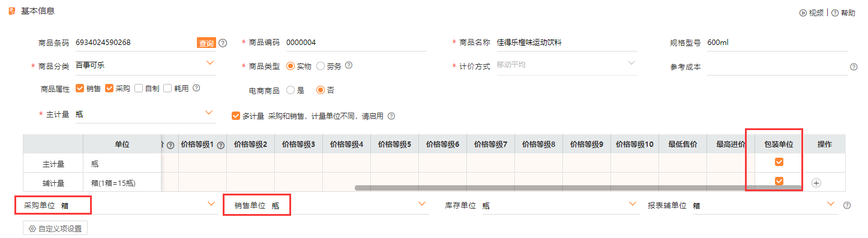The width and height of the screenshot is (868, 238).
Task: Click help icon next to 耗用 checkbox
Action: click(196, 88)
